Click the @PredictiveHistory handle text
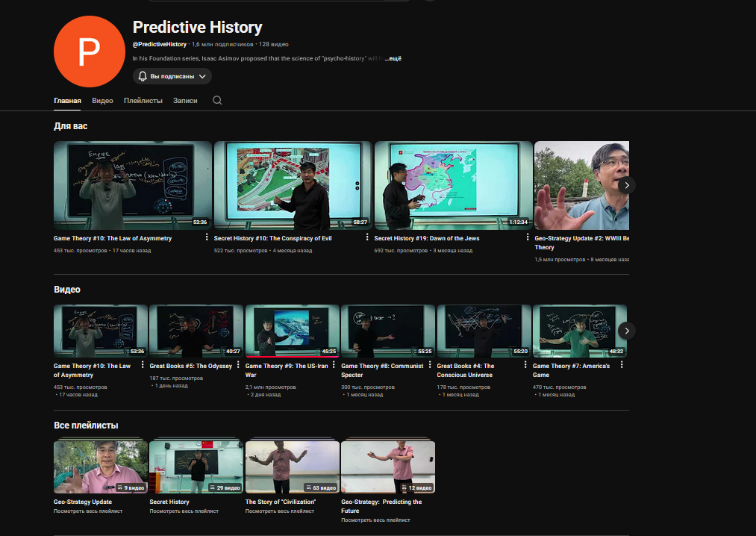This screenshot has height=536, width=756. [x=160, y=44]
